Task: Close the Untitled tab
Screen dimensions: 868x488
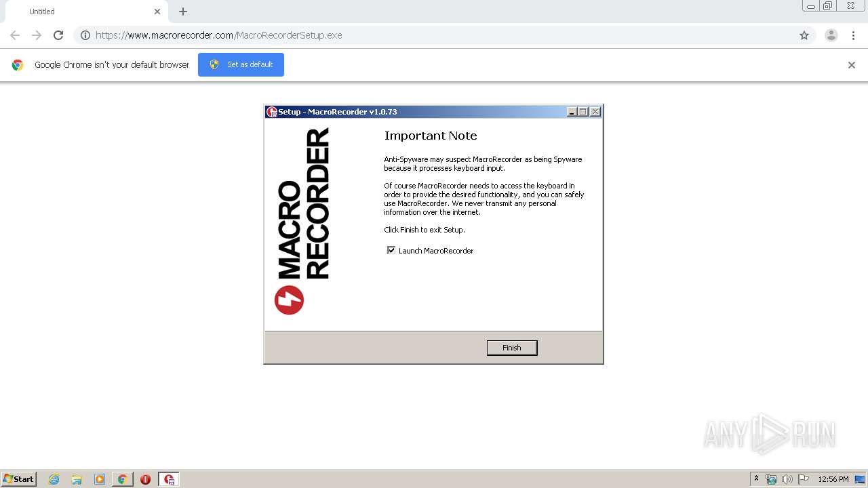Action: click(157, 12)
